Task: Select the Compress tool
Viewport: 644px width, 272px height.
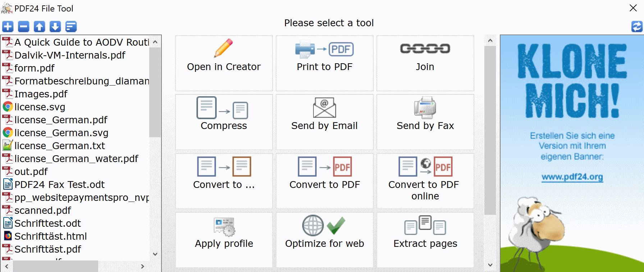Action: click(224, 122)
